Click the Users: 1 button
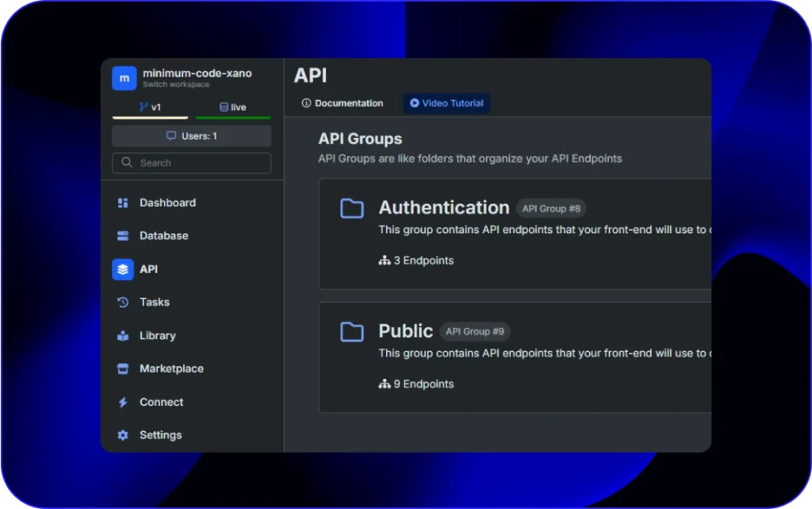812x509 pixels. coord(191,136)
